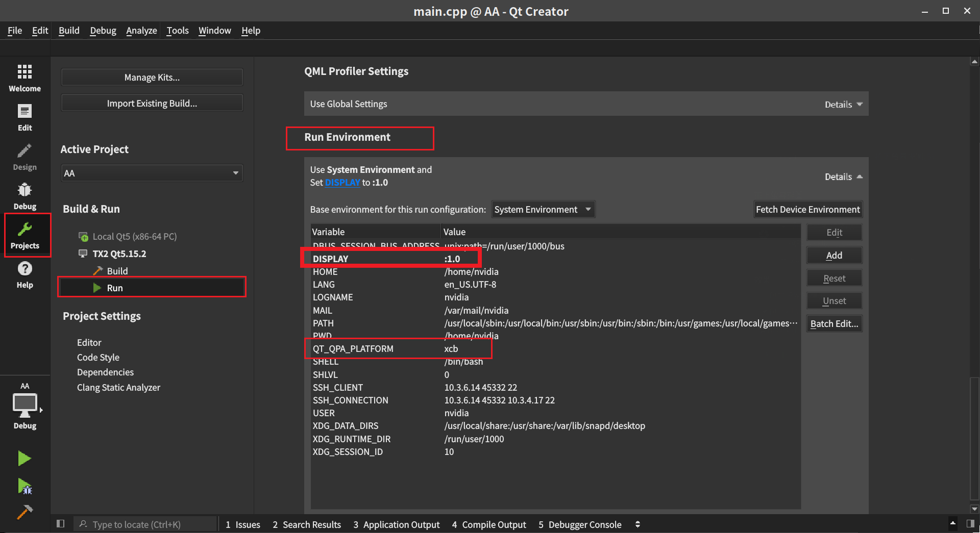Open the Tools menu

click(177, 31)
